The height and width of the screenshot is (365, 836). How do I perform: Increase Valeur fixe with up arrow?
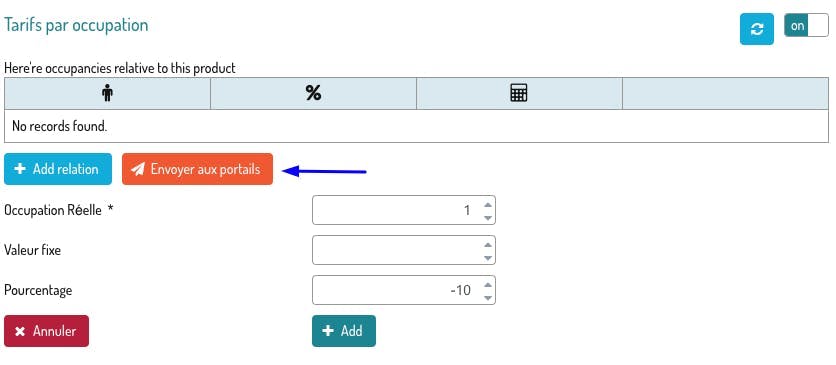pyautogui.click(x=487, y=245)
